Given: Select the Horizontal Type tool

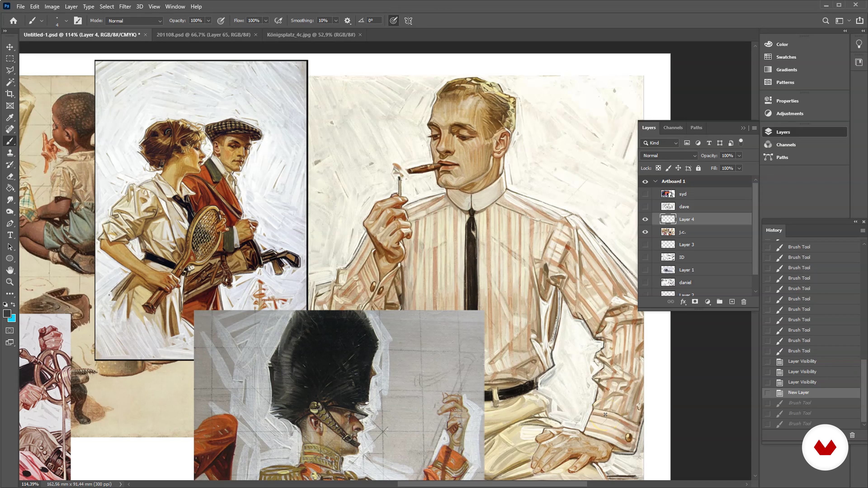Looking at the screenshot, I should [10, 235].
